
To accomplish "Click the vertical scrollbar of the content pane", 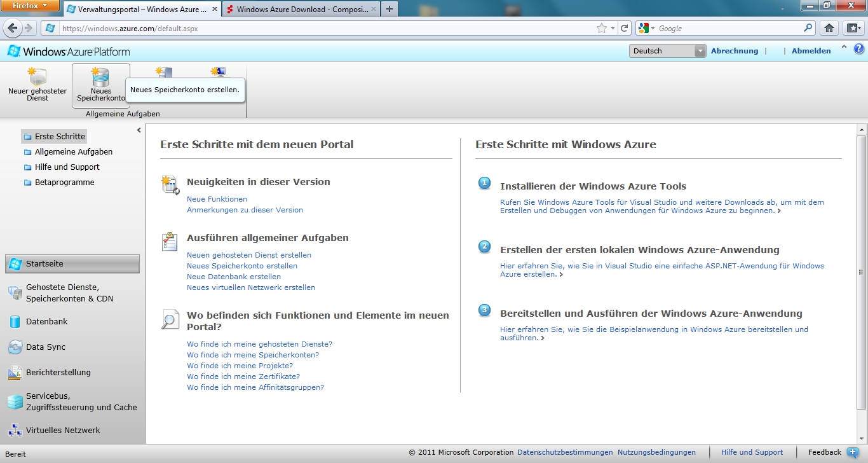I will click(861, 272).
